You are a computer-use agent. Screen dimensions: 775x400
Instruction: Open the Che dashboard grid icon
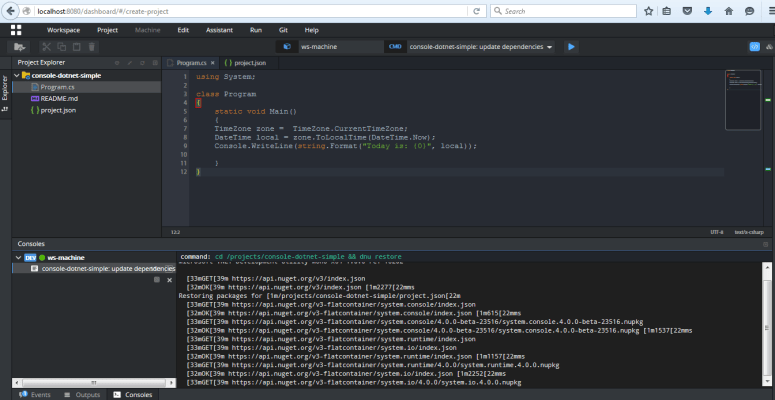pos(16,30)
